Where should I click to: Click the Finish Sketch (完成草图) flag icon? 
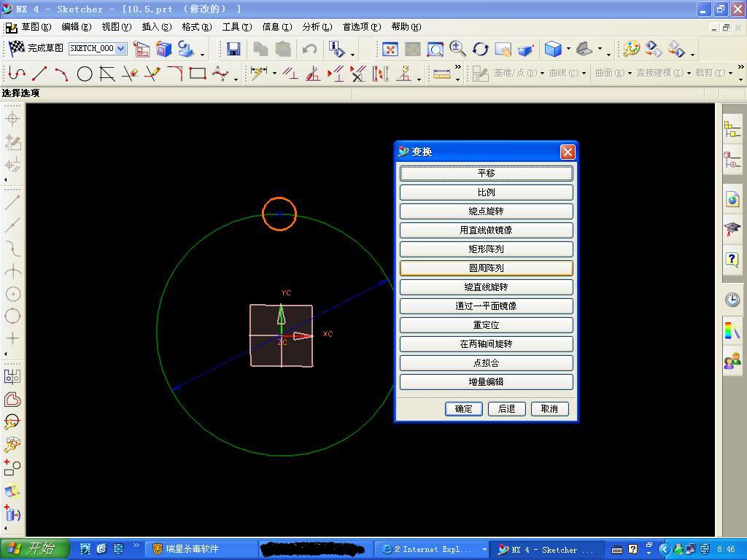pos(16,48)
